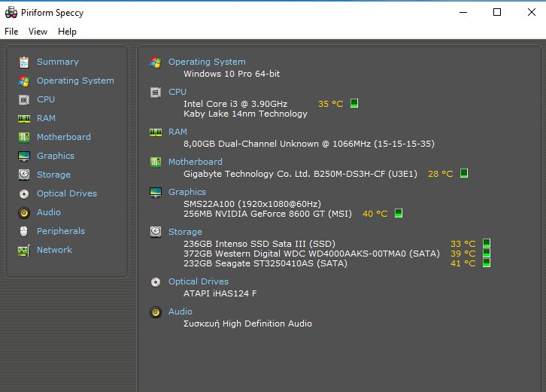Click green temperature indicator beside CPU 35 °C

[x=354, y=103]
